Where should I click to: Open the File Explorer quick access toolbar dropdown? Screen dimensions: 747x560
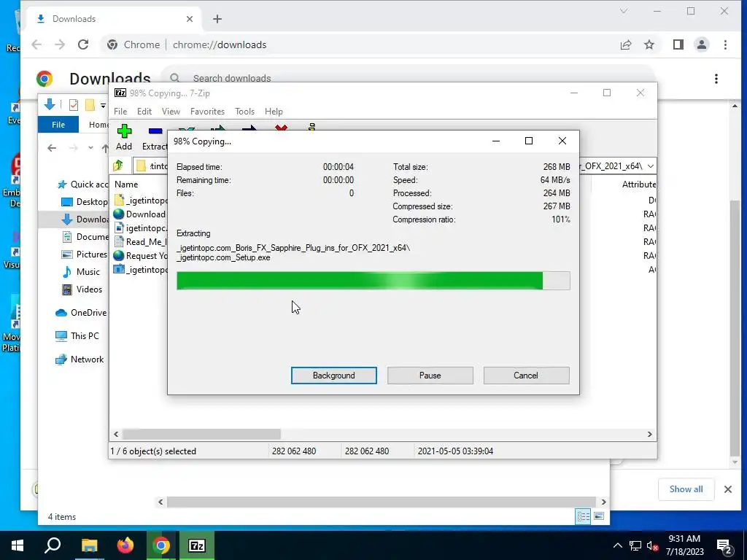103,105
